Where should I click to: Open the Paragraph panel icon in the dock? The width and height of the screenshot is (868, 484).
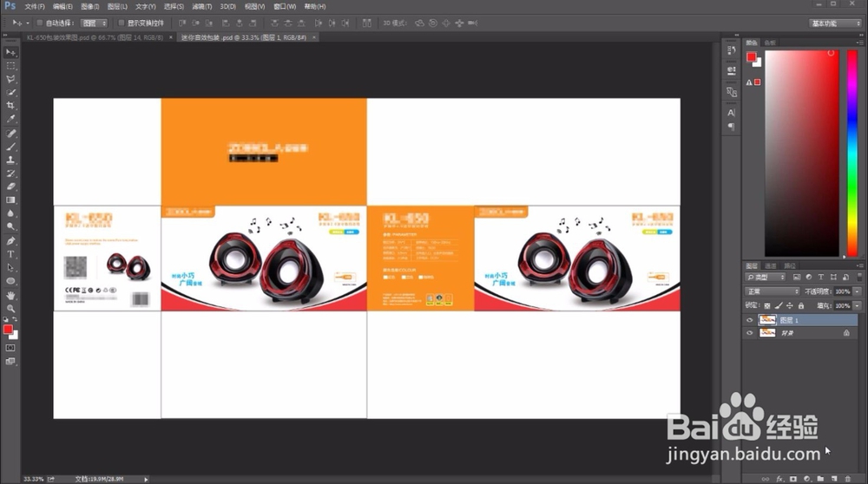731,127
